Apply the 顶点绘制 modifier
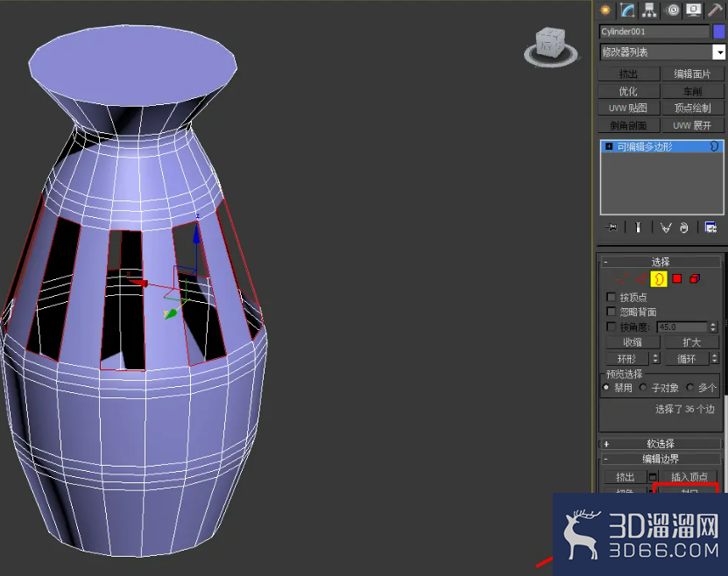Image resolution: width=728 pixels, height=576 pixels. pyautogui.click(x=692, y=108)
